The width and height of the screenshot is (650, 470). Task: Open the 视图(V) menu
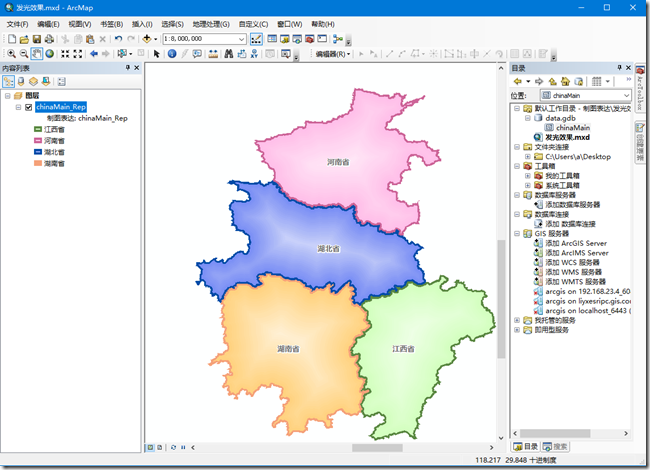pos(80,24)
